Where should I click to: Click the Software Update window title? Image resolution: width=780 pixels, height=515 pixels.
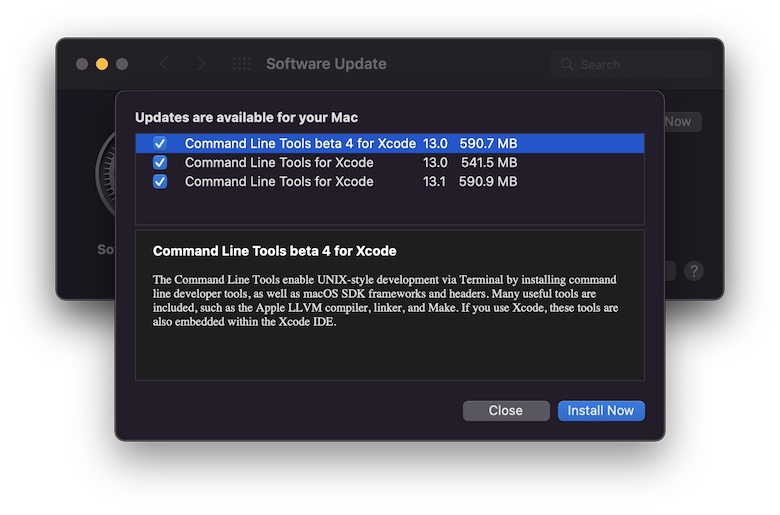click(326, 64)
